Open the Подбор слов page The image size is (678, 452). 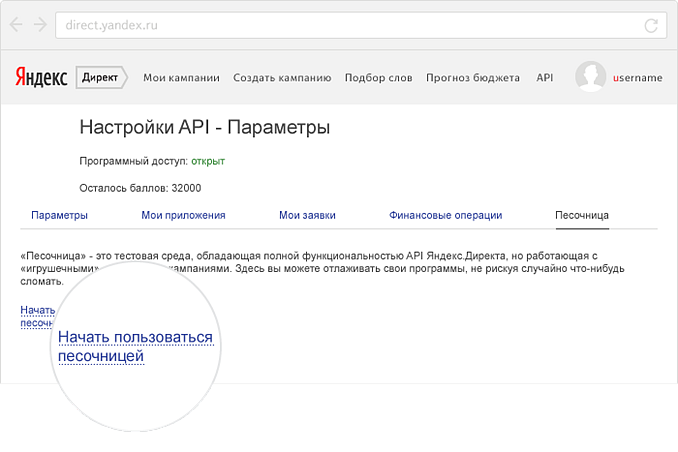point(378,77)
